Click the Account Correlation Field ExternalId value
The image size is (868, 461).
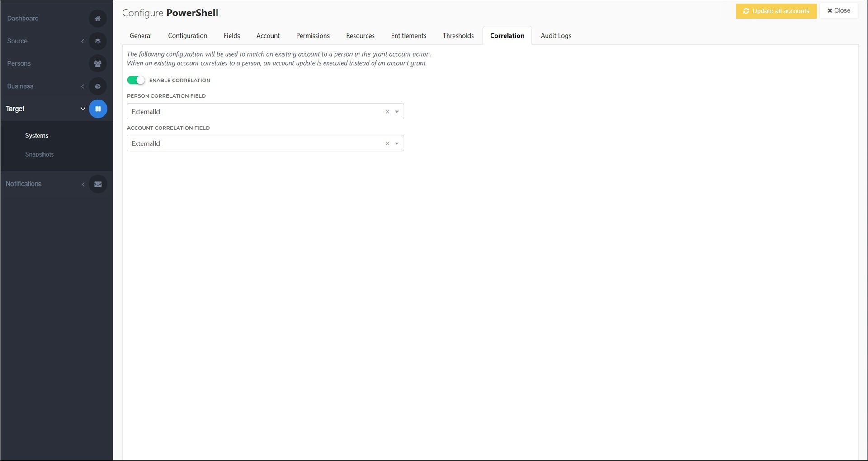coord(146,143)
